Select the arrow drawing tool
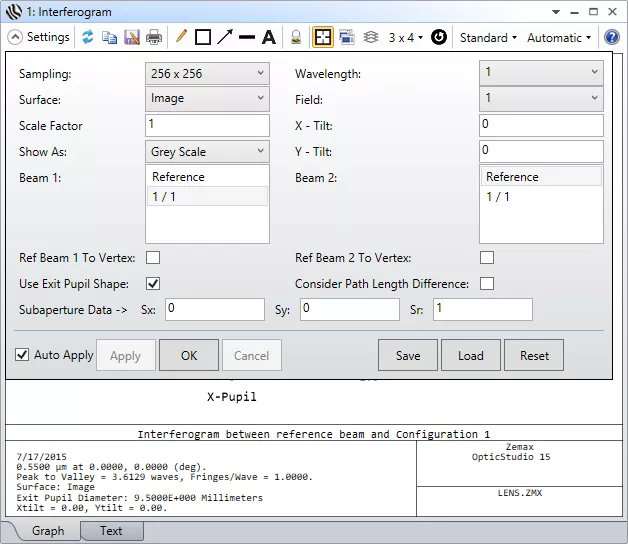The height and width of the screenshot is (544, 628). point(225,37)
